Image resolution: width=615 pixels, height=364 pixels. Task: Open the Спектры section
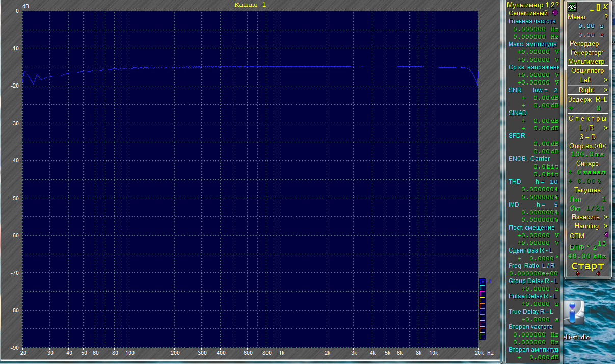pos(587,118)
